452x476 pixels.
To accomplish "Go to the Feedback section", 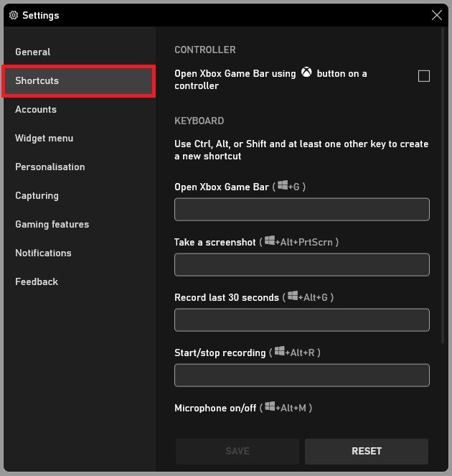I will pos(37,281).
